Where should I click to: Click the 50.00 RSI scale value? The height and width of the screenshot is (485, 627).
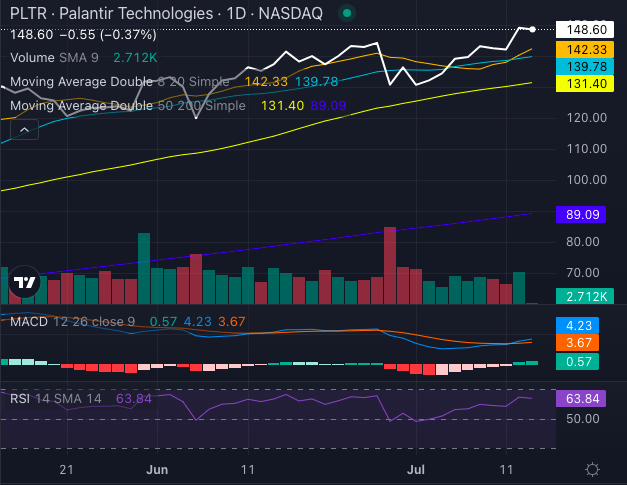tap(583, 419)
